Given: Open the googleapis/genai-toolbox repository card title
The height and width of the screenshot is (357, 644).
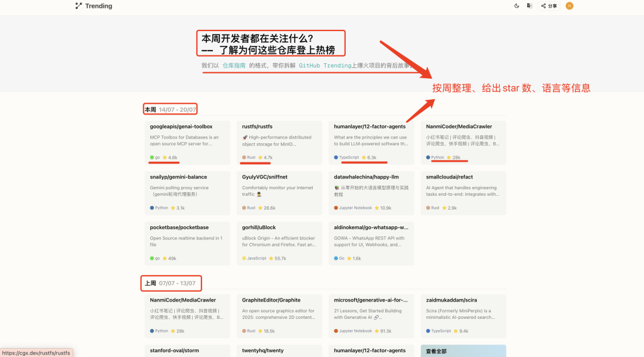Looking at the screenshot, I should (x=181, y=127).
